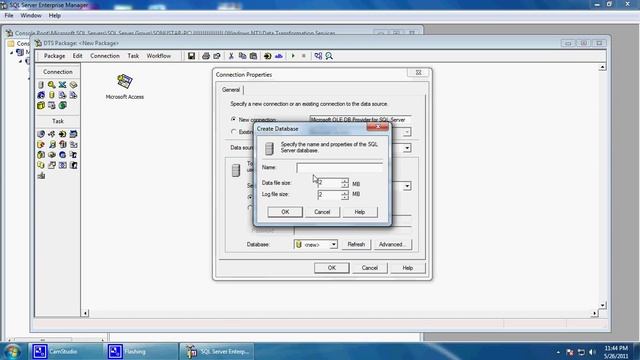Click the Cut scissors toolbar icon

pyautogui.click(x=231, y=56)
